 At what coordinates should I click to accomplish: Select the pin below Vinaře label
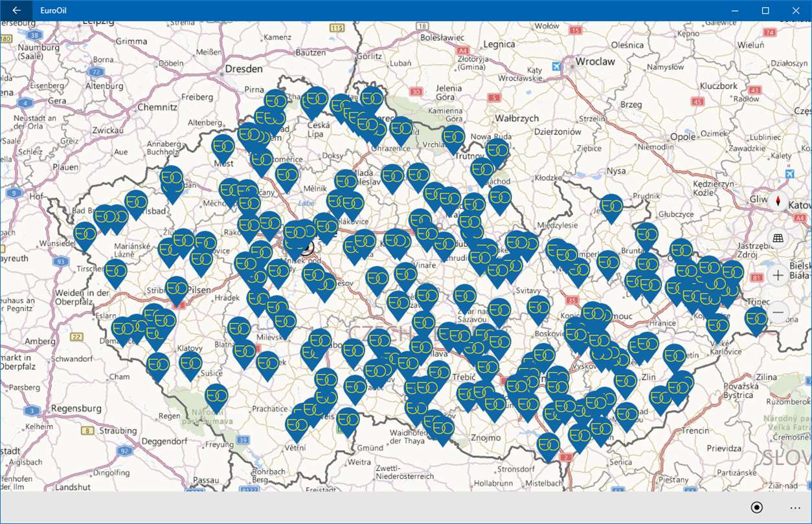click(406, 276)
